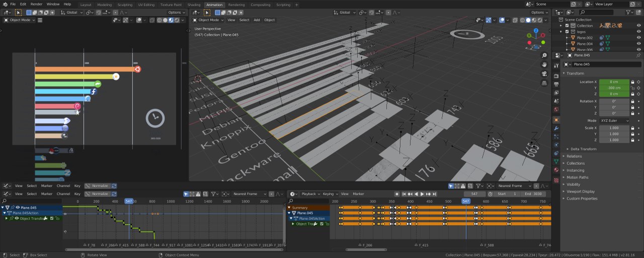Jump to the first frame of playback
Screen dimensions: 644x258
click(x=405, y=193)
